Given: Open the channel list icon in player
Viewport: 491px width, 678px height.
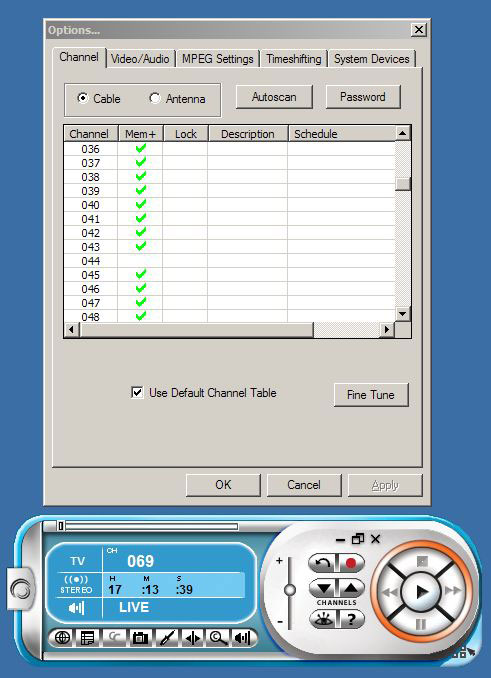Looking at the screenshot, I should [87, 638].
